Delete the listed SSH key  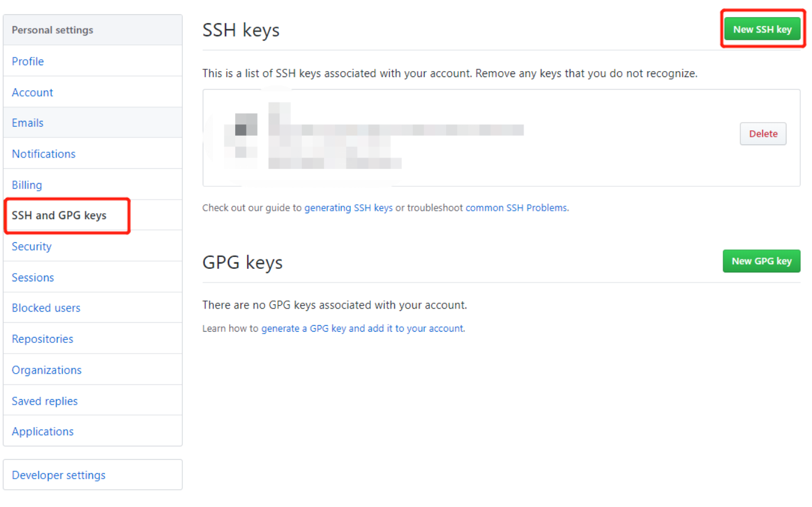coord(763,134)
